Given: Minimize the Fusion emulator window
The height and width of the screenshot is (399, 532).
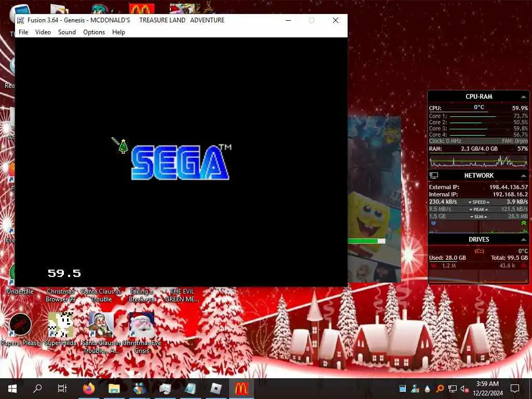Looking at the screenshot, I should (x=288, y=20).
